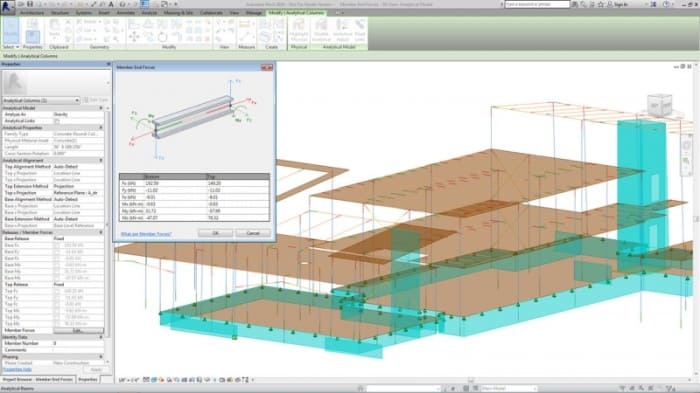Toggle the Base Fy release checkbox
Viewport: 700px width, 393px height.
tap(57, 252)
